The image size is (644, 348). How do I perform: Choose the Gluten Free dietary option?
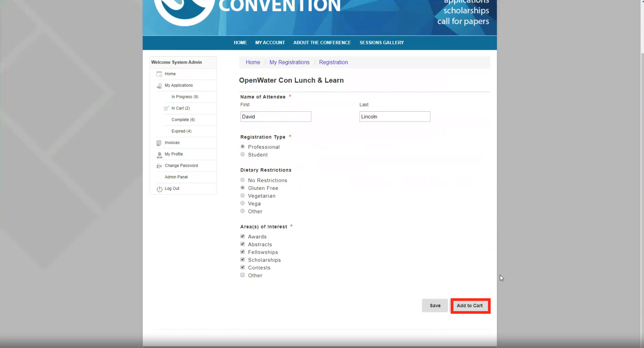coord(243,188)
